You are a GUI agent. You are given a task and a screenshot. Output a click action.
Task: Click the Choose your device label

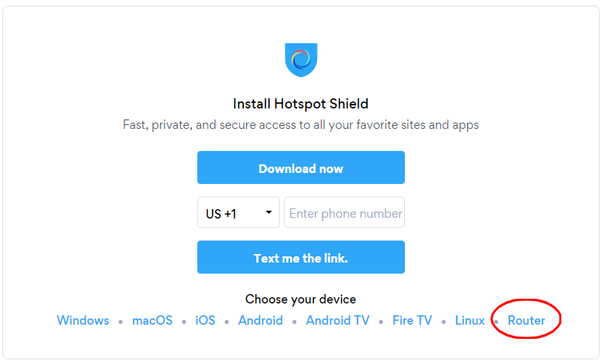click(x=301, y=299)
